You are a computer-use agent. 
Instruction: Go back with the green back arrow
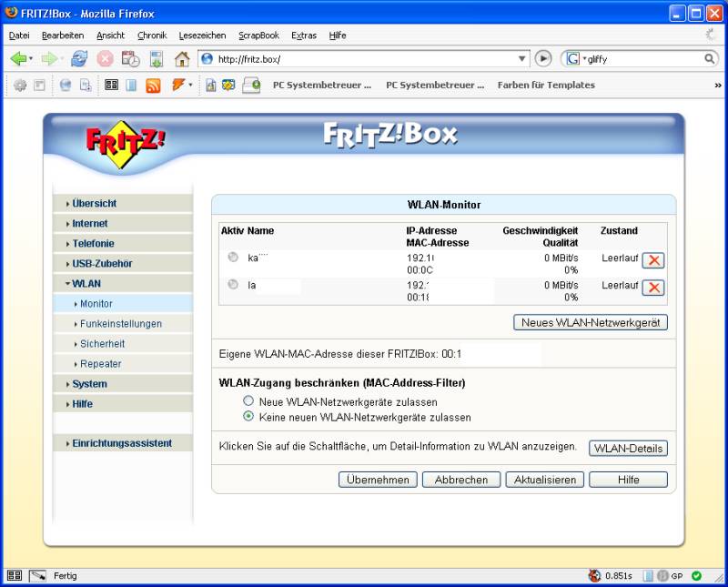tap(18, 59)
